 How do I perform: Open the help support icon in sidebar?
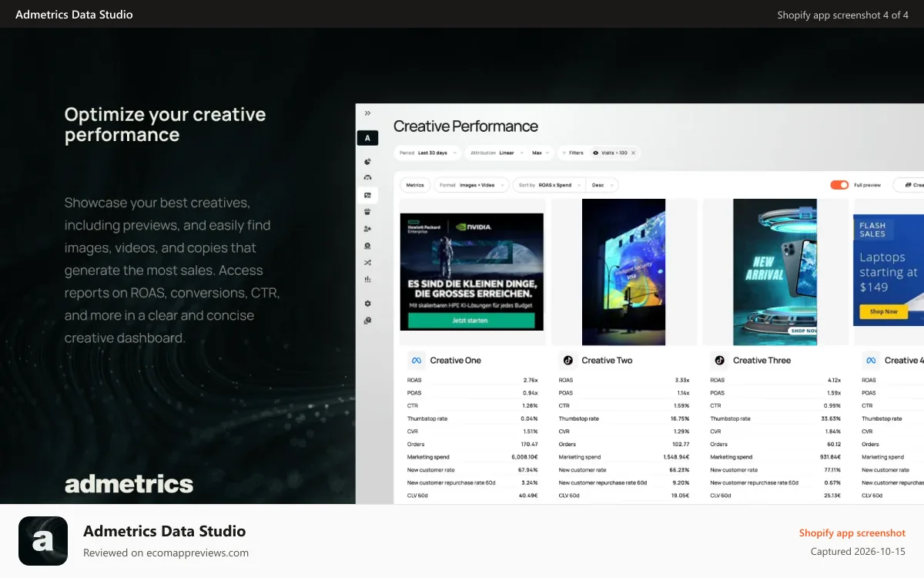click(367, 321)
